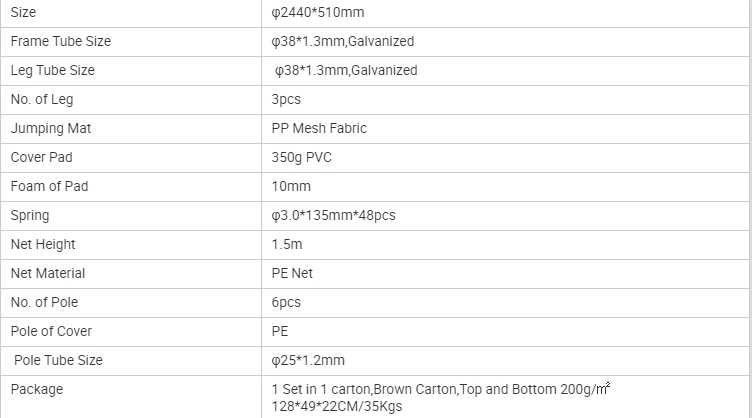Viewport: 752px width, 418px height.
Task: Select the 1.5m net height value
Action: [287, 244]
